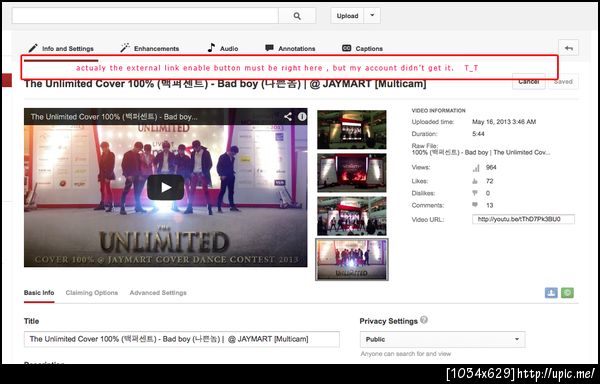The image size is (600, 384).
Task: Play the video preview
Action: (166, 187)
